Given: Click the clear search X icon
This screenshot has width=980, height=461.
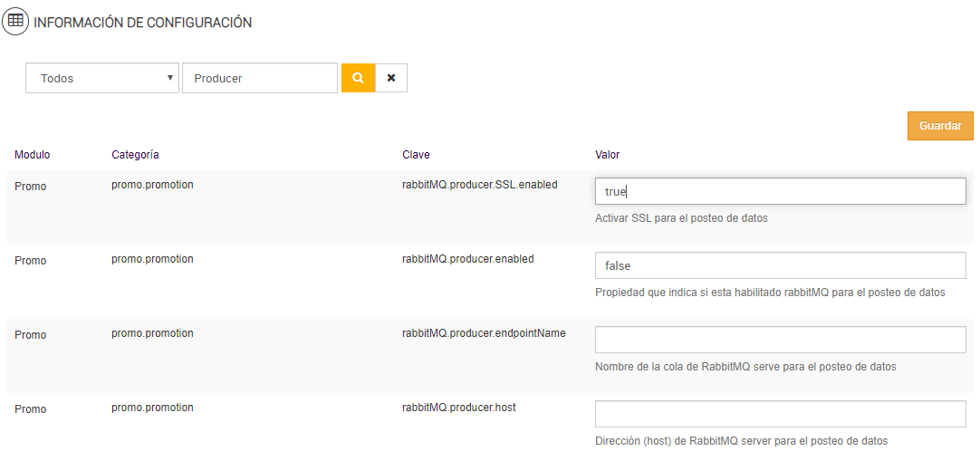Looking at the screenshot, I should coord(391,78).
